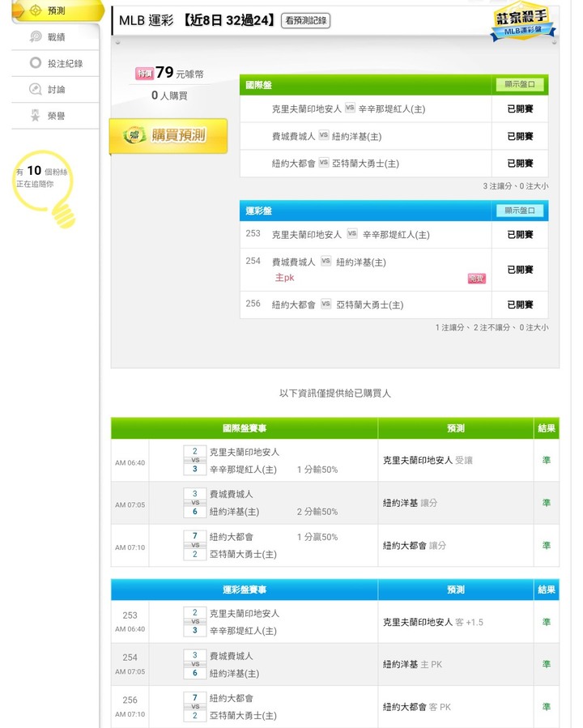Click the 購買預測 button
The height and width of the screenshot is (728, 583).
tap(168, 135)
